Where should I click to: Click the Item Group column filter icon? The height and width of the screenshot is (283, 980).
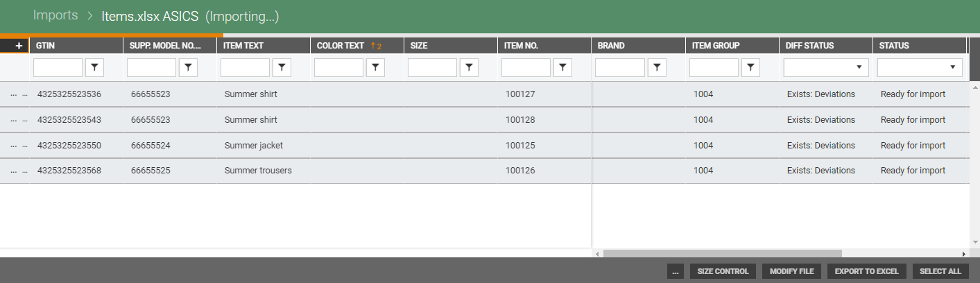coord(750,67)
